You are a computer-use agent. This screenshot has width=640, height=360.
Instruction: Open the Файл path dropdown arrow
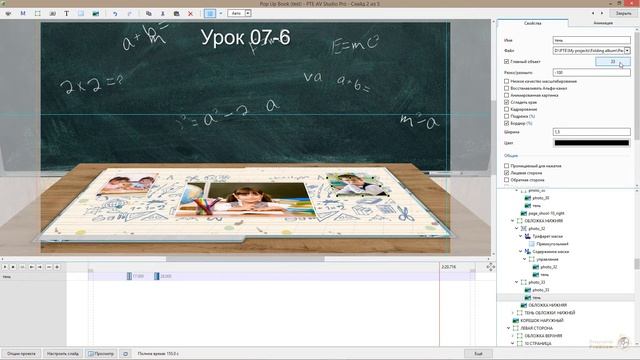click(627, 51)
